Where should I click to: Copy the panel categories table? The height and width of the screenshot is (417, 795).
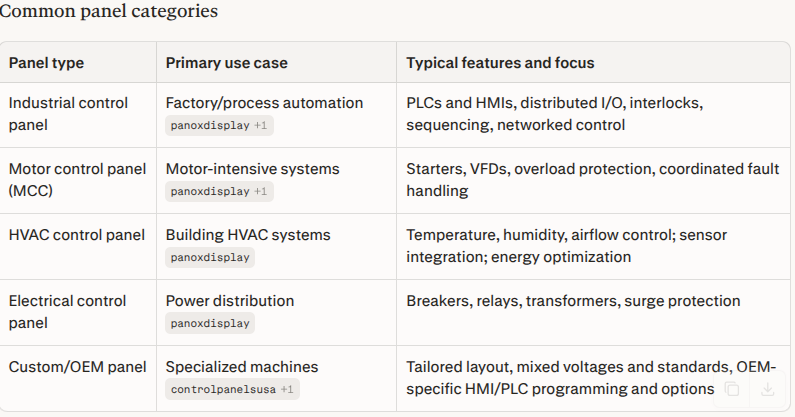pyautogui.click(x=732, y=389)
